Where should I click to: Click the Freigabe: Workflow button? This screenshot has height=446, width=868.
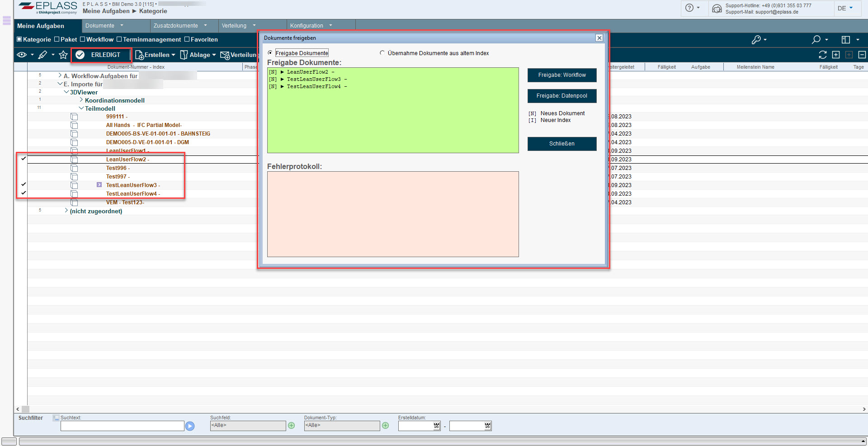tap(561, 75)
